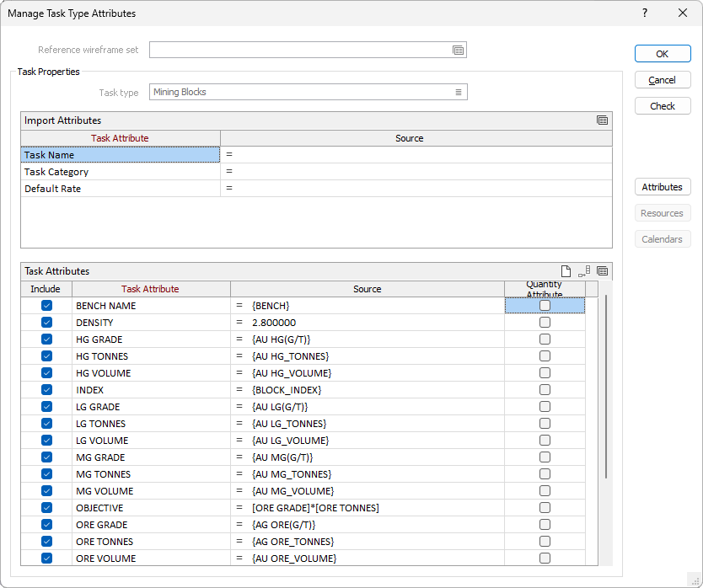Viewport: 703px width, 588px height.
Task: Select the Task Name row in Import Attributes
Action: click(121, 155)
